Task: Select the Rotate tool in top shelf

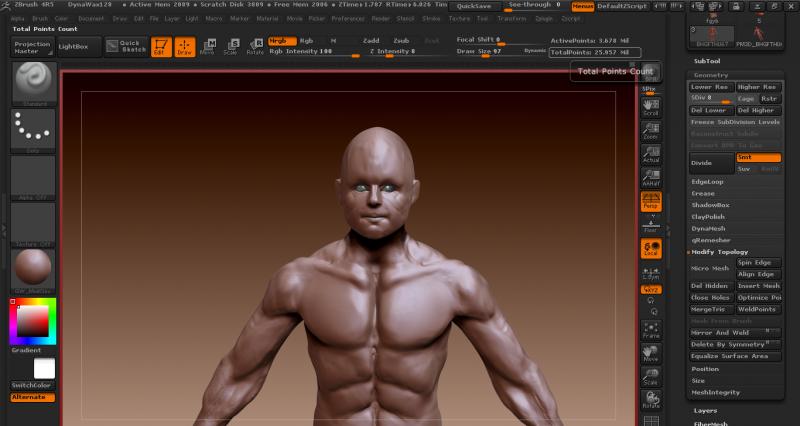Action: coord(255,46)
